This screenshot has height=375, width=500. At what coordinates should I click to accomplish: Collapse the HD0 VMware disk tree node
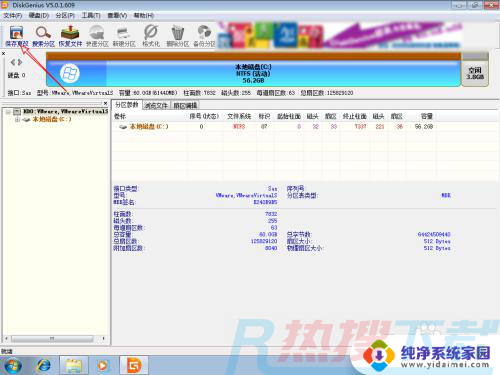pyautogui.click(x=8, y=112)
